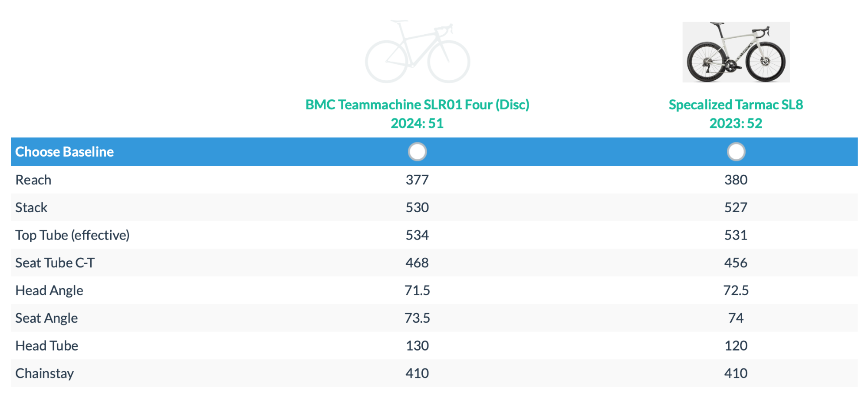Click the Specialized Head Angle value 72.5

point(736,291)
